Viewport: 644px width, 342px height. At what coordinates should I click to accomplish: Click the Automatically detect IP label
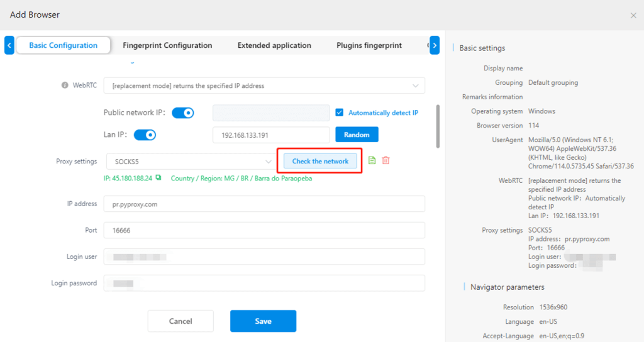(x=383, y=113)
